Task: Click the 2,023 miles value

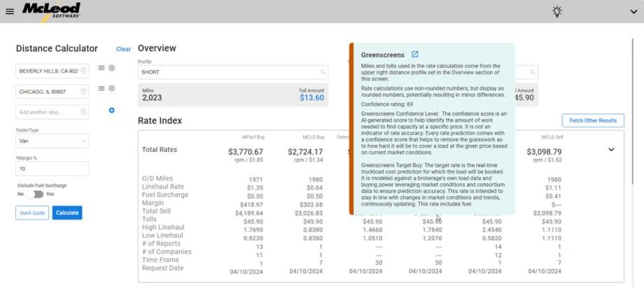Action: pos(152,98)
